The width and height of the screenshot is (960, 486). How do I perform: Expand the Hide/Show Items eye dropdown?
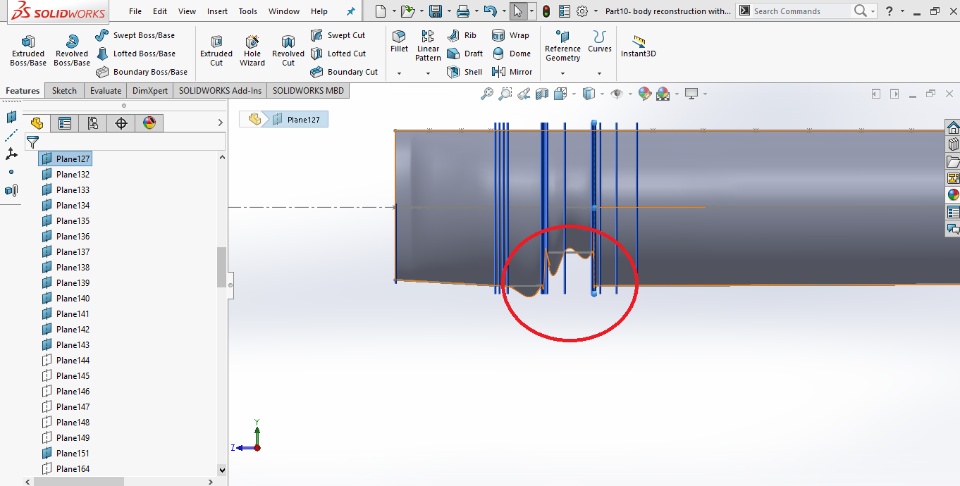click(x=629, y=94)
